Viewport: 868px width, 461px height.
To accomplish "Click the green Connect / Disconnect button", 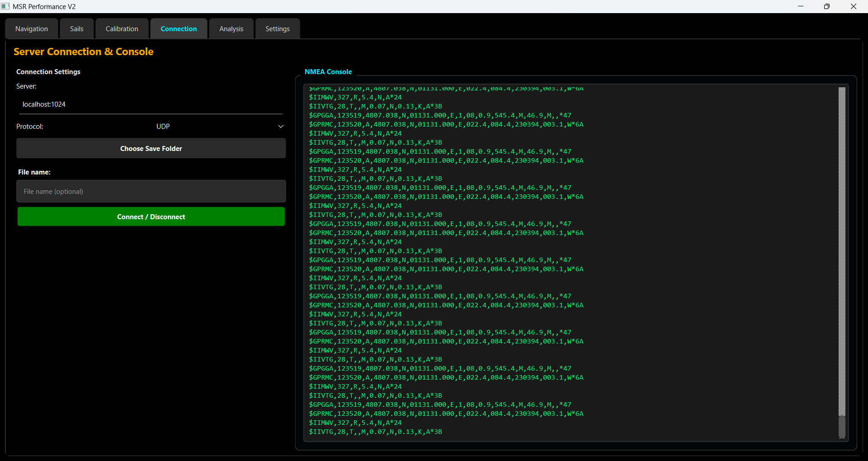I will [x=151, y=217].
